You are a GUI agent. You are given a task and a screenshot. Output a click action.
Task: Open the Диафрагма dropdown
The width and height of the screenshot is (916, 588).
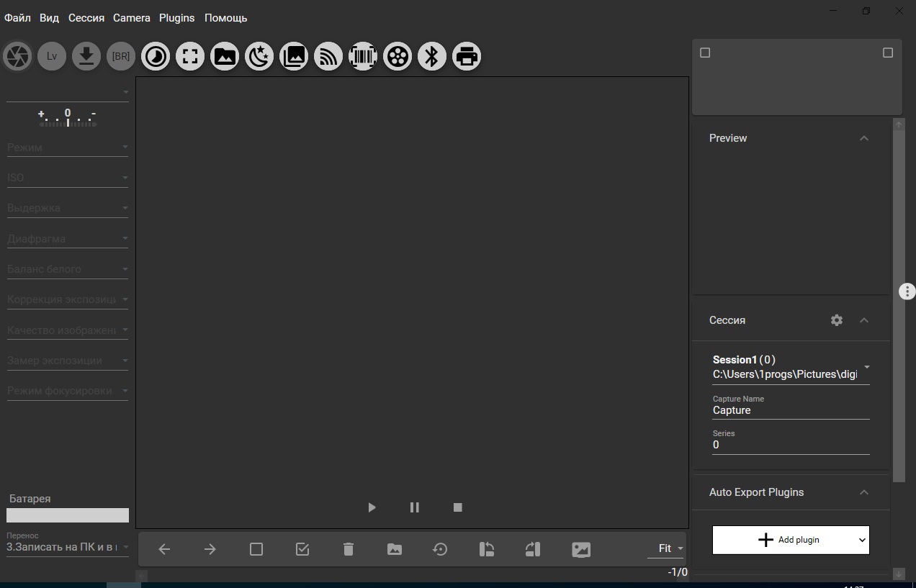tap(68, 239)
